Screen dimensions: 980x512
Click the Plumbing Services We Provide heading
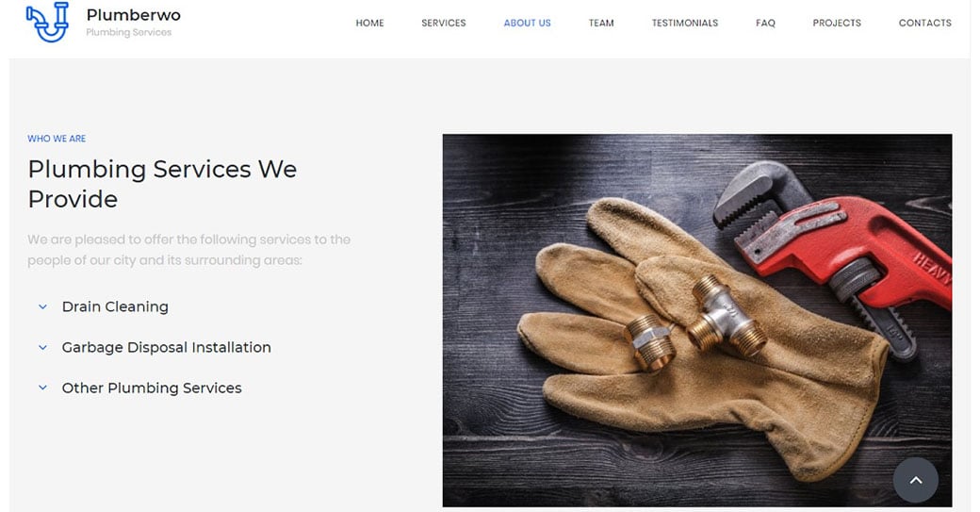point(162,184)
